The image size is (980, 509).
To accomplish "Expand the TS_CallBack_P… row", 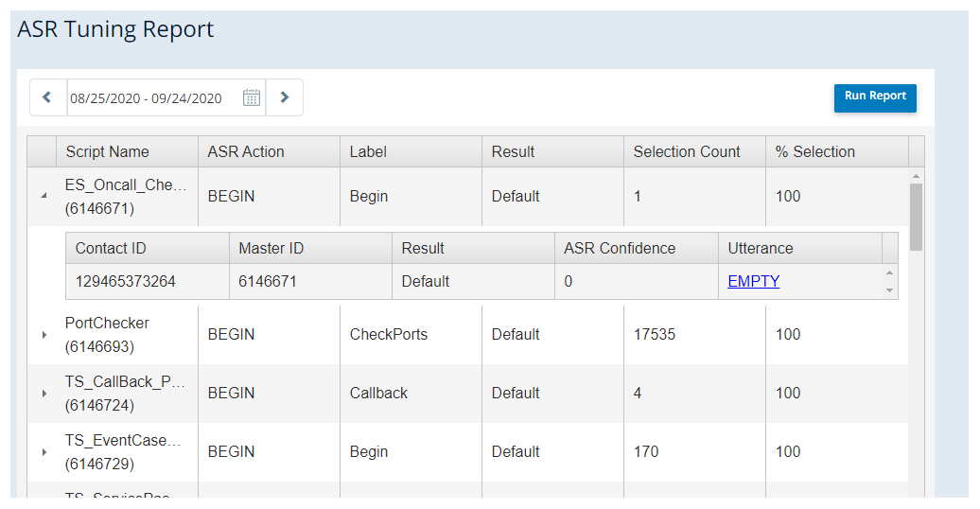I will tap(44, 394).
